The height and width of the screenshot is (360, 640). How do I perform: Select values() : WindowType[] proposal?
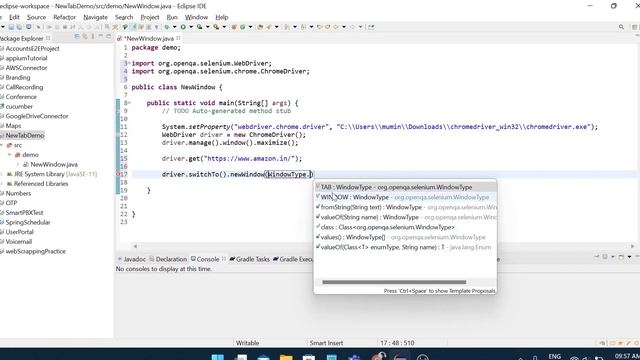(x=405, y=237)
